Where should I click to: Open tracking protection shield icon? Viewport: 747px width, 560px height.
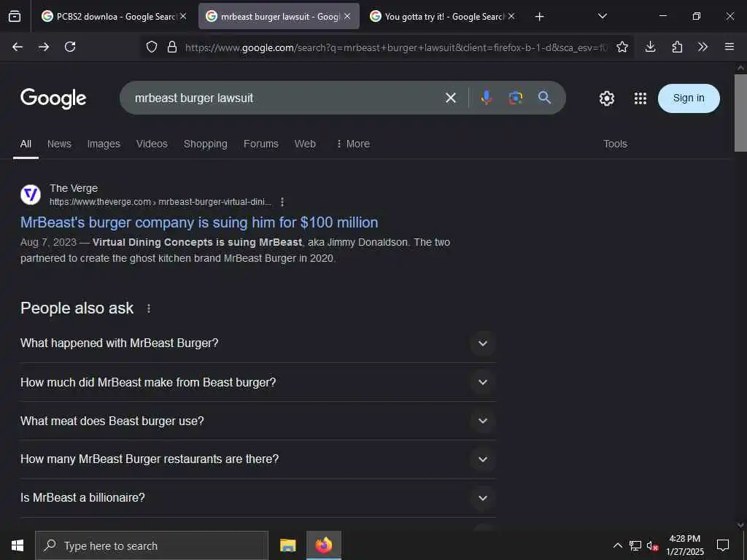coord(152,47)
